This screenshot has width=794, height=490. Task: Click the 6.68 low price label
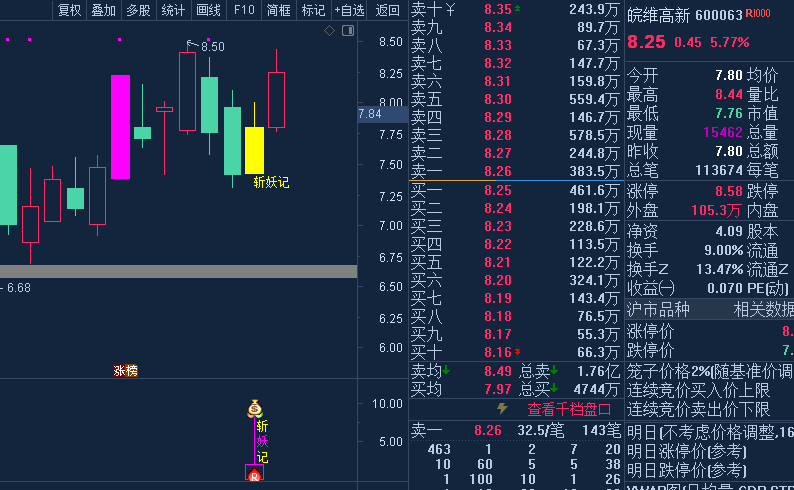[19, 288]
